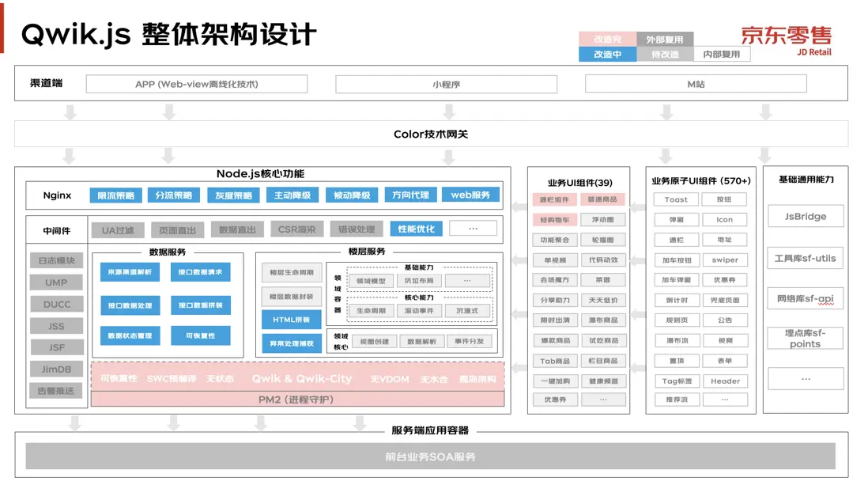Click the swiper atomic component box
The image size is (868, 485).
[725, 260]
